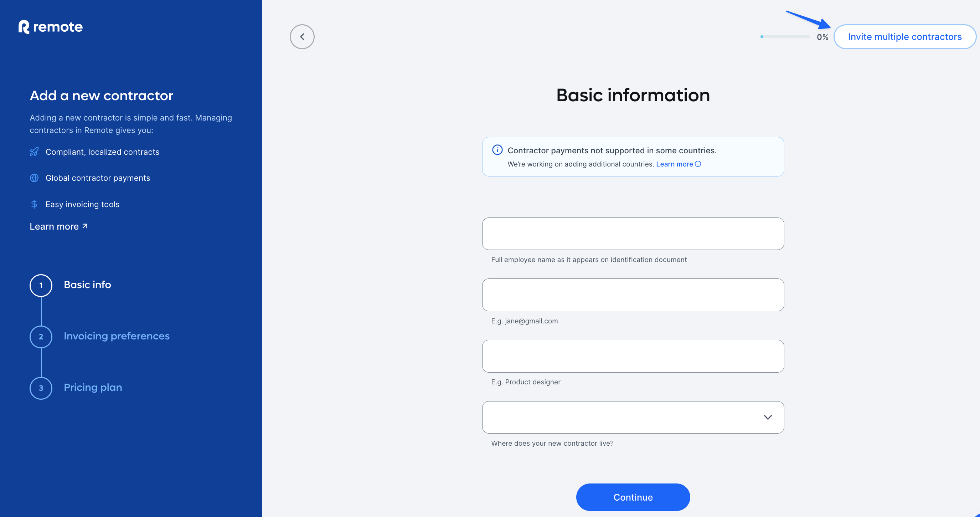The width and height of the screenshot is (980, 517).
Task: Click the chevron inside the country field
Action: 768,417
